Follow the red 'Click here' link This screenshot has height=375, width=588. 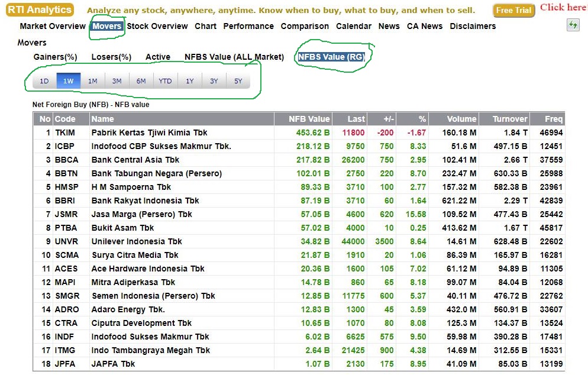click(563, 8)
